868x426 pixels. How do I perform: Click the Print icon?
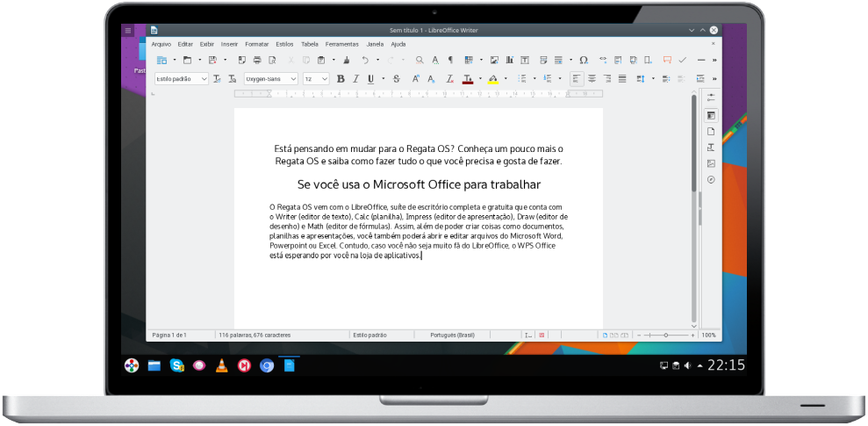[257, 60]
